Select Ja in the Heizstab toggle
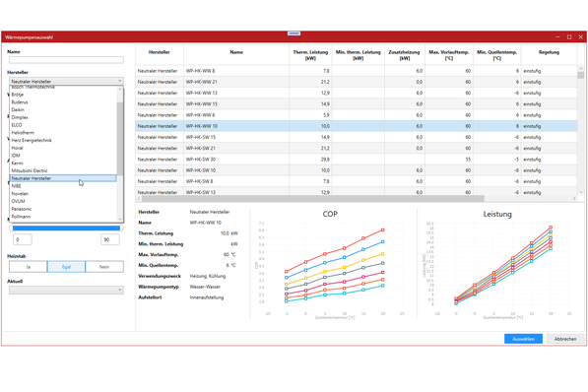Viewport: 588px width, 392px height. (x=29, y=267)
